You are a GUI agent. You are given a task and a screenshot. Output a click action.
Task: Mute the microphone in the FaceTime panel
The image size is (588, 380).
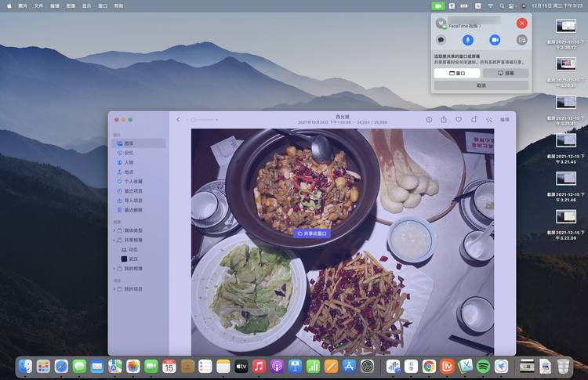click(x=468, y=40)
